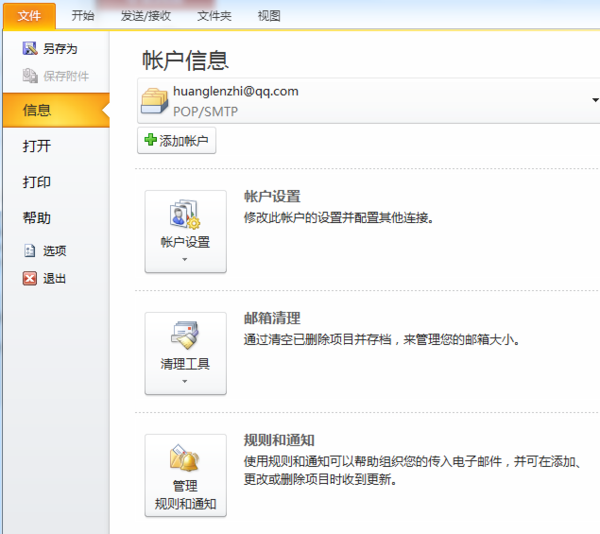
Task: Expand the account selector dropdown arrow
Action: 595,100
